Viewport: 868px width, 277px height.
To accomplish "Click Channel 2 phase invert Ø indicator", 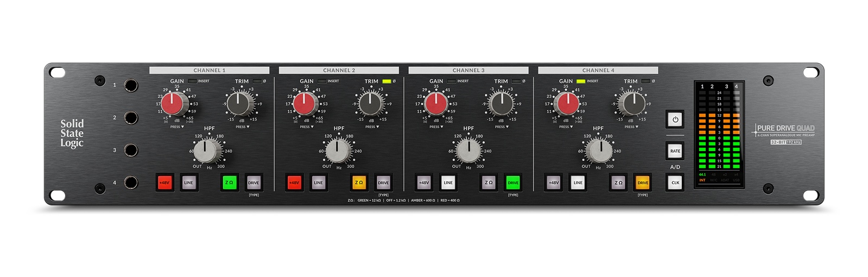I will click(x=387, y=81).
